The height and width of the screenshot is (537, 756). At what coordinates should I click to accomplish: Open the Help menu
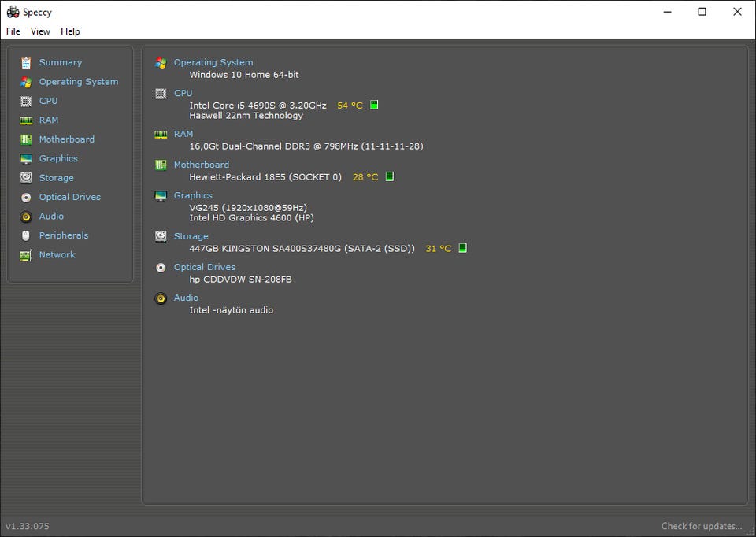[x=70, y=31]
